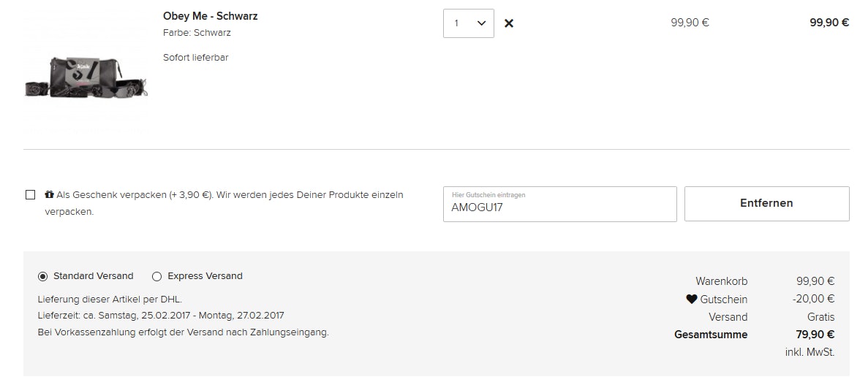The image size is (868, 385).
Task: Open the Obey Me product thumbnail image
Action: (x=86, y=75)
